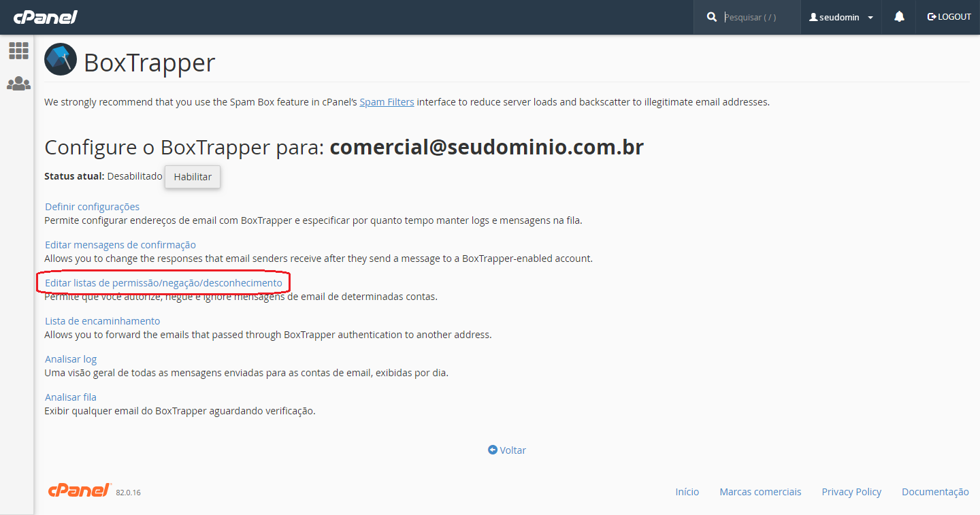The height and width of the screenshot is (515, 980).
Task: Click the version number 82.0.16
Action: (128, 493)
